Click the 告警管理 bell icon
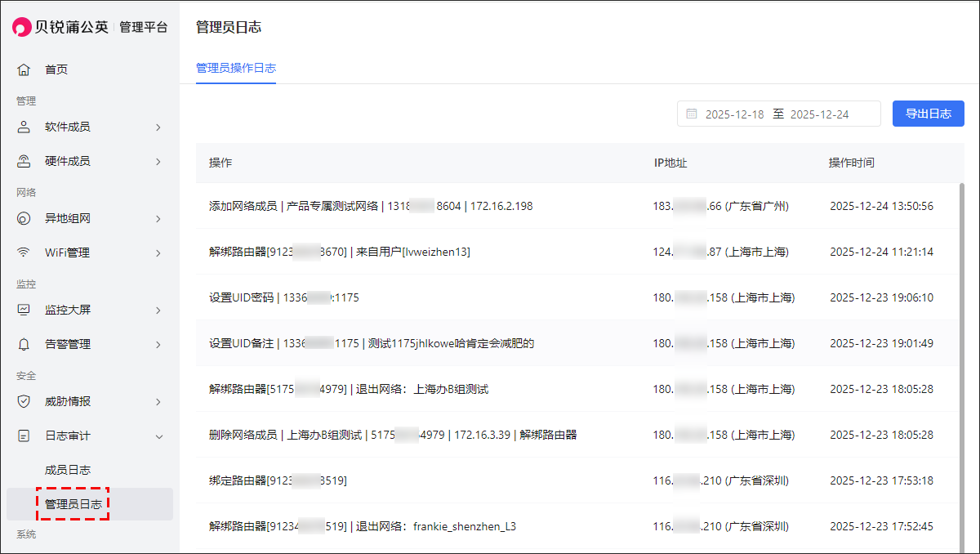 coord(24,344)
